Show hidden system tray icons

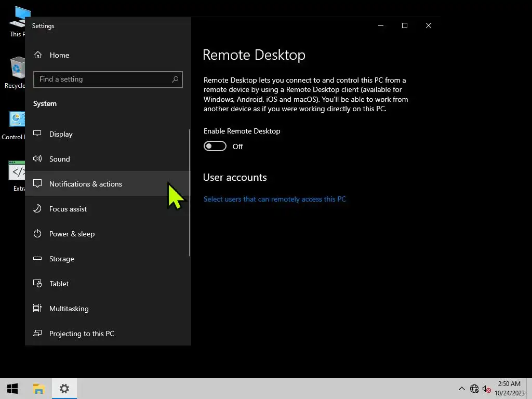coord(462,389)
